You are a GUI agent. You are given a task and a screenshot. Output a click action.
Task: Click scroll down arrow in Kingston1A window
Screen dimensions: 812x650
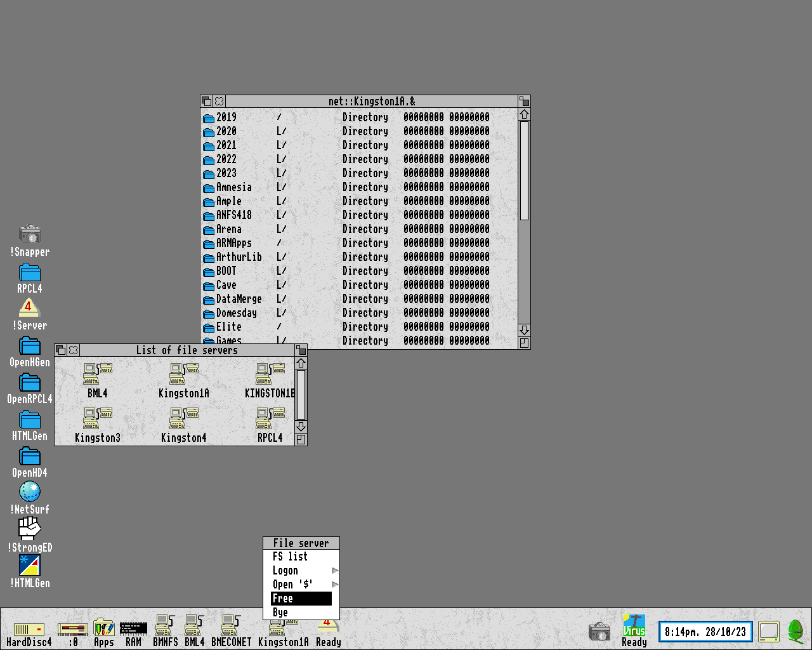coord(524,330)
